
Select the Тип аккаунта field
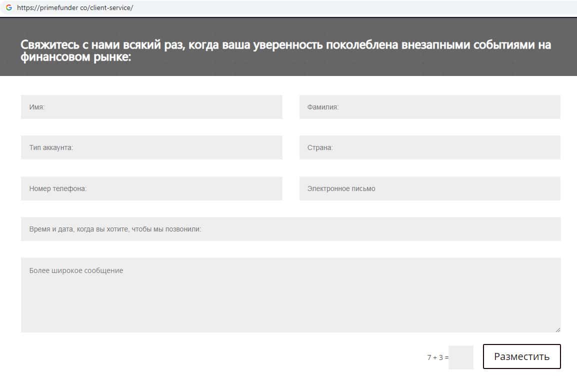pyautogui.click(x=151, y=147)
